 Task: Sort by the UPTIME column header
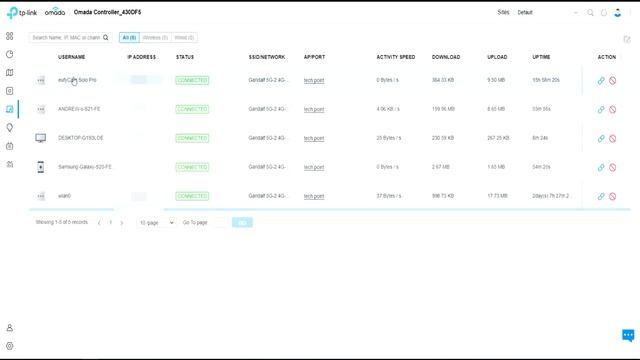coord(541,57)
